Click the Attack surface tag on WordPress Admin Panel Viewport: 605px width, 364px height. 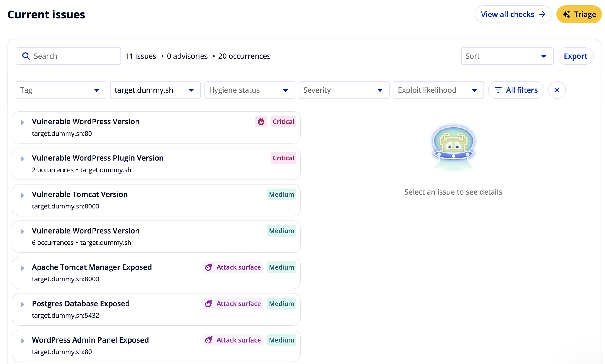(x=233, y=340)
